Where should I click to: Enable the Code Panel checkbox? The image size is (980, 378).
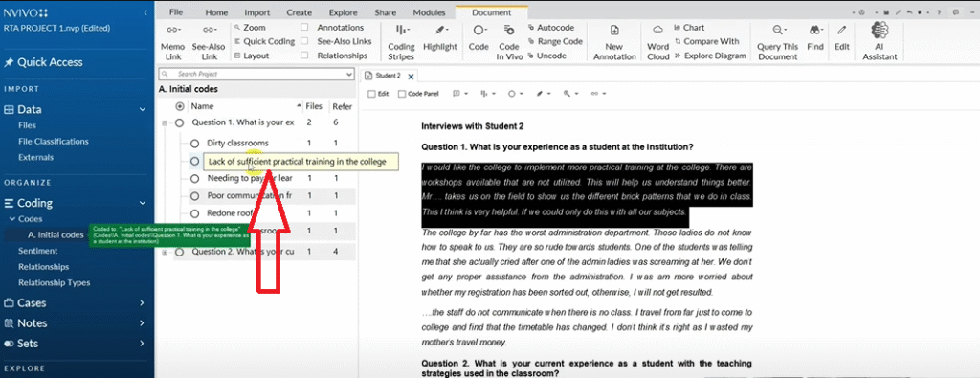point(402,94)
